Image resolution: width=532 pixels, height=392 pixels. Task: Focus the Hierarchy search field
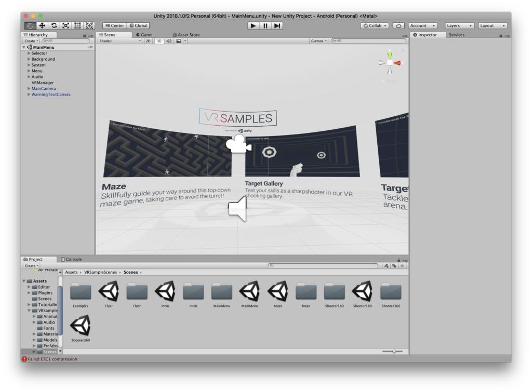tap(66, 41)
